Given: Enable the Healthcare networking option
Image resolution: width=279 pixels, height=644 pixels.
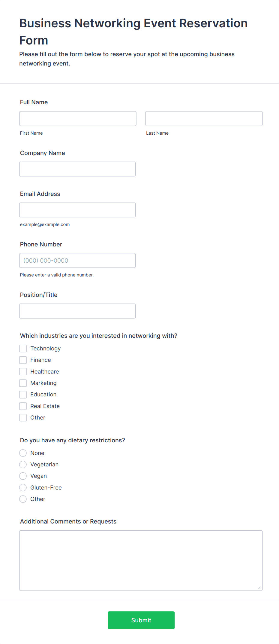Looking at the screenshot, I should pyautogui.click(x=23, y=371).
